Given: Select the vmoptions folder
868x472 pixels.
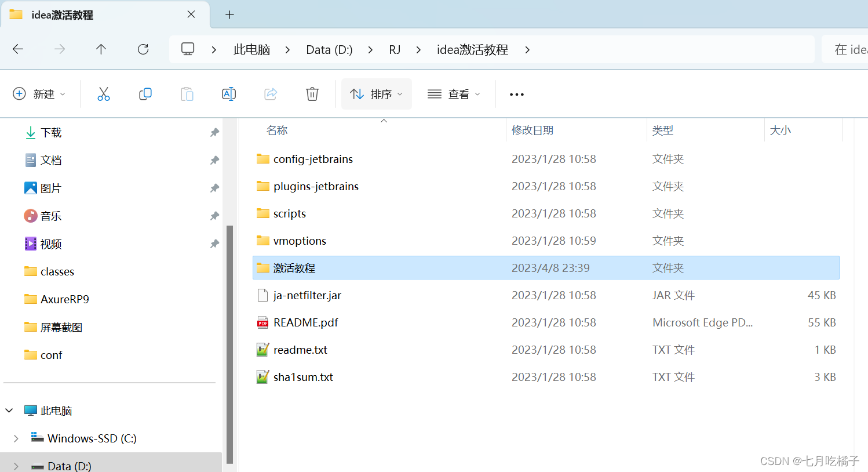Looking at the screenshot, I should click(546, 241).
